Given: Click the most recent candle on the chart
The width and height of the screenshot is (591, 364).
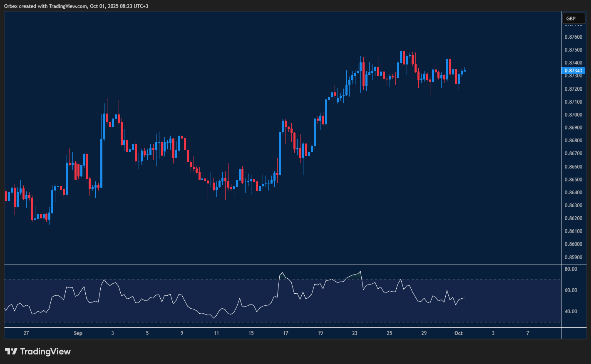Looking at the screenshot, I should coord(464,70).
